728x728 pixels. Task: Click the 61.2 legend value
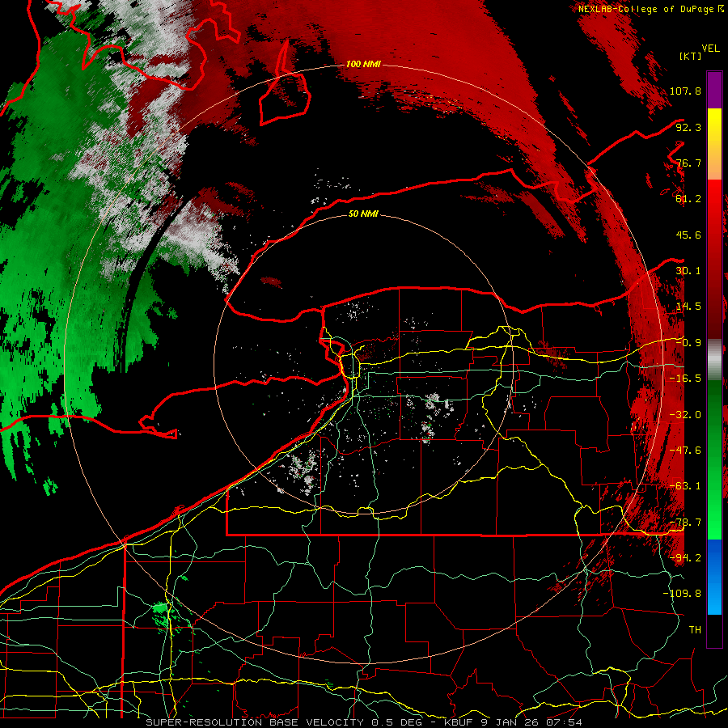[x=688, y=199]
